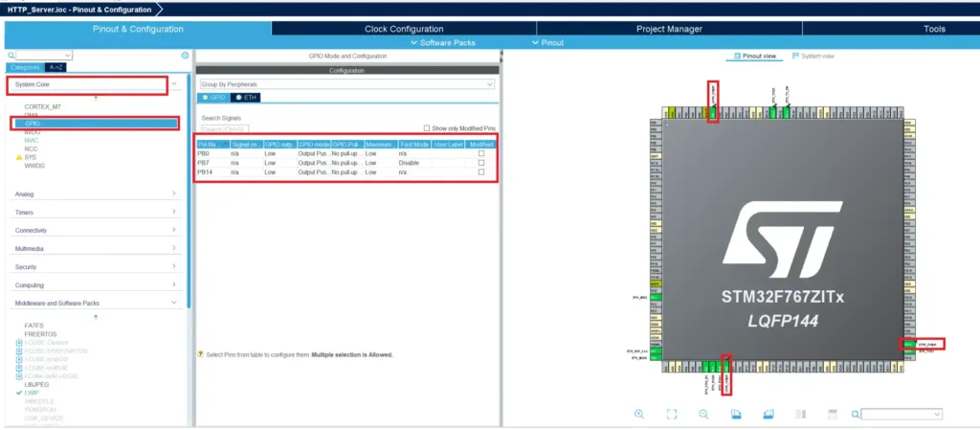Select LIBJPEG middleware
Screen dimensions: 980x430
(35, 385)
